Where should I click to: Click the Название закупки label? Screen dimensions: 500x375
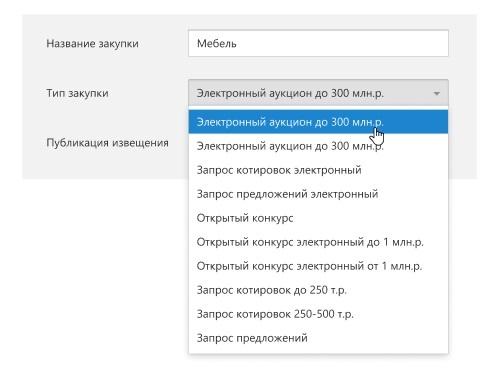point(92,44)
